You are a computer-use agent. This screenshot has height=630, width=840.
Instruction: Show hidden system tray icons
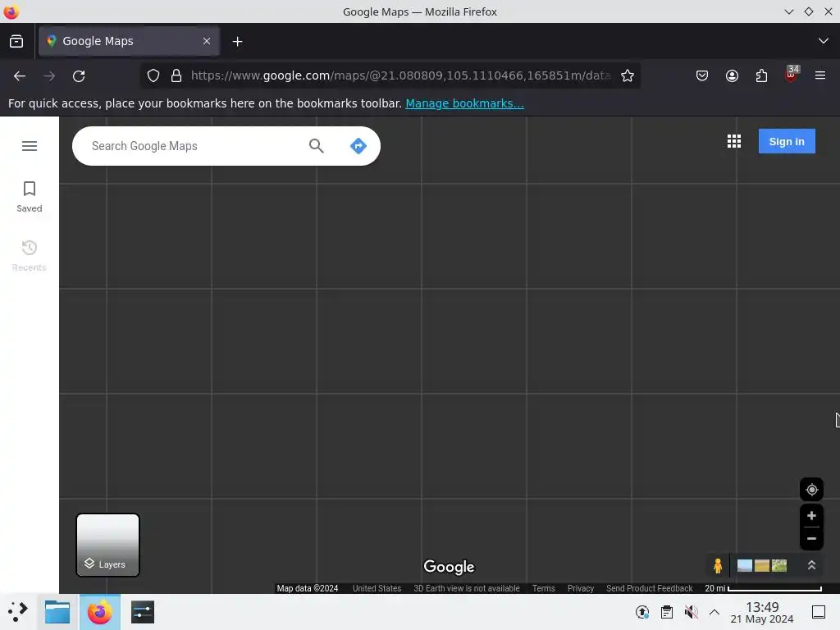[714, 612]
